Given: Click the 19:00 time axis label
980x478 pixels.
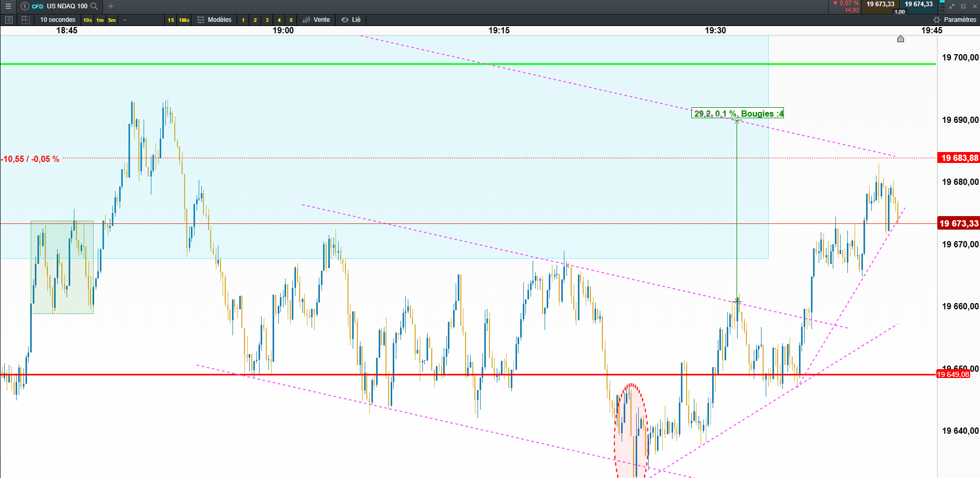Looking at the screenshot, I should pyautogui.click(x=283, y=30).
